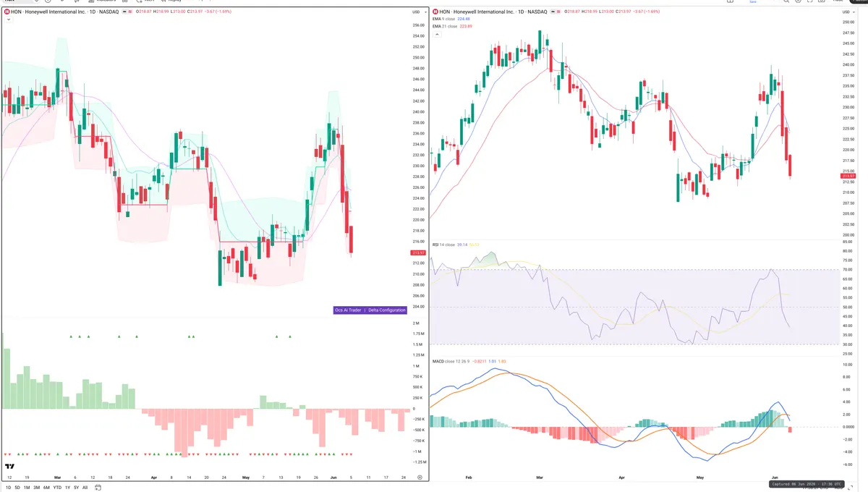Click the 213.97 price label on right chart axis
This screenshot has width=868, height=492.
point(848,176)
